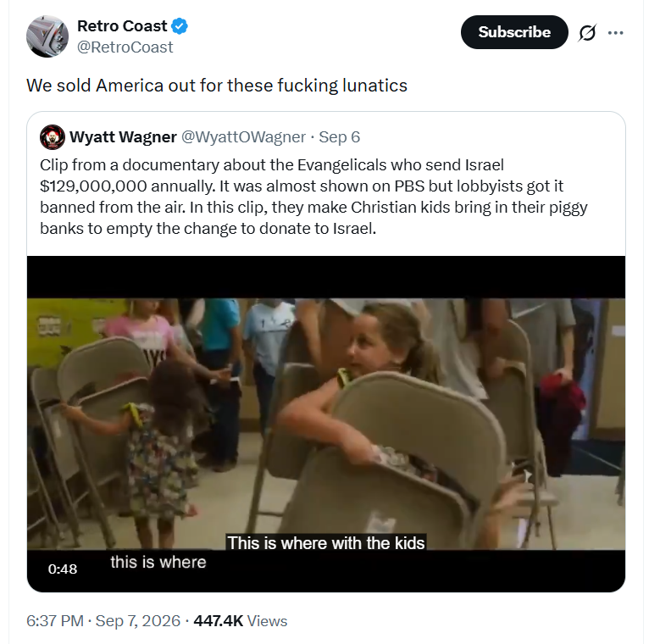Open the 6:37 PM Sep 7, 2026 timestamp
Image resolution: width=660 pixels, height=644 pixels.
point(103,621)
